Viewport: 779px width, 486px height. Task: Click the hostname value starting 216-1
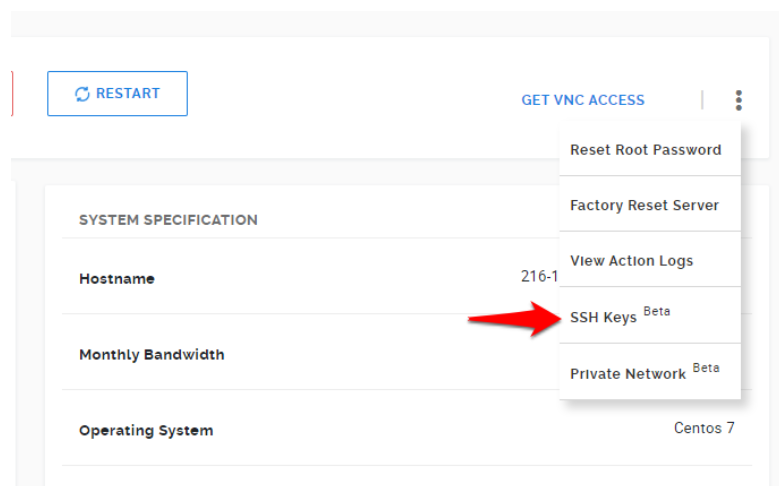click(540, 276)
